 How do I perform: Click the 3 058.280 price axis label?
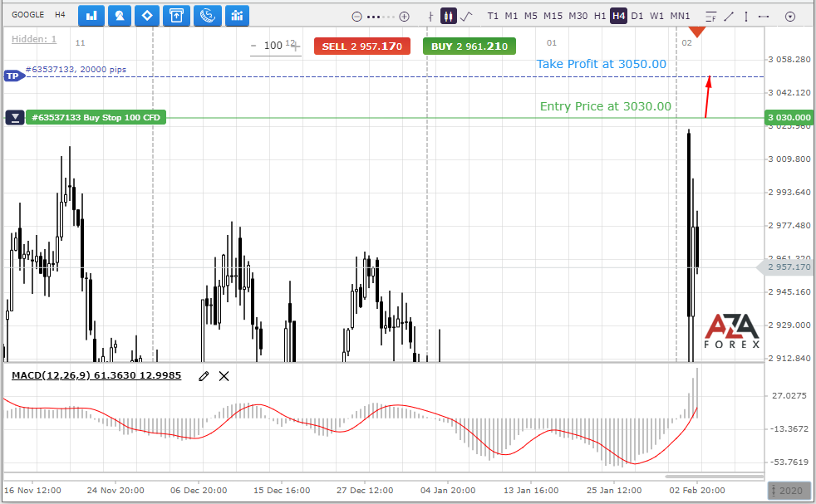(x=789, y=59)
